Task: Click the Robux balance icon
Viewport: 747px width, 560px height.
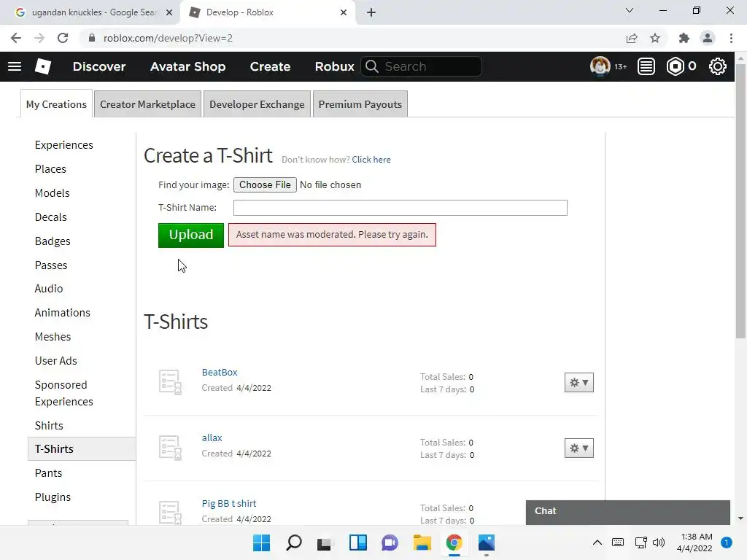Action: point(675,66)
